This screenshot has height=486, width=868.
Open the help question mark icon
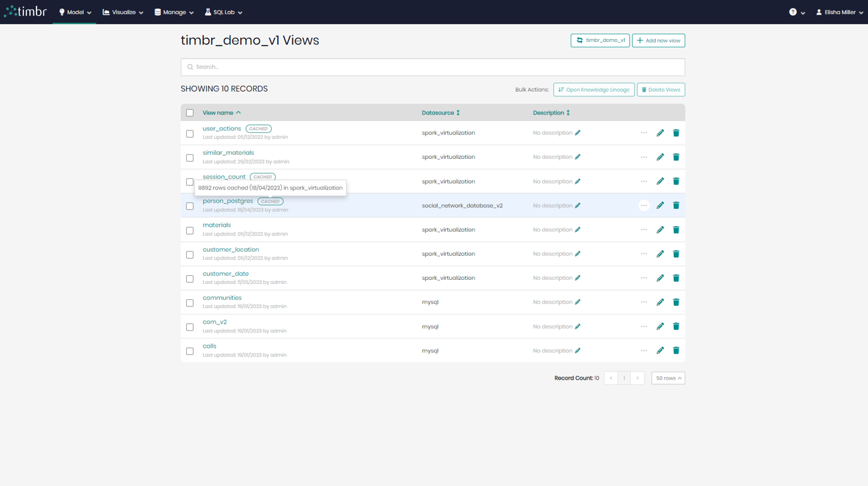[794, 11]
